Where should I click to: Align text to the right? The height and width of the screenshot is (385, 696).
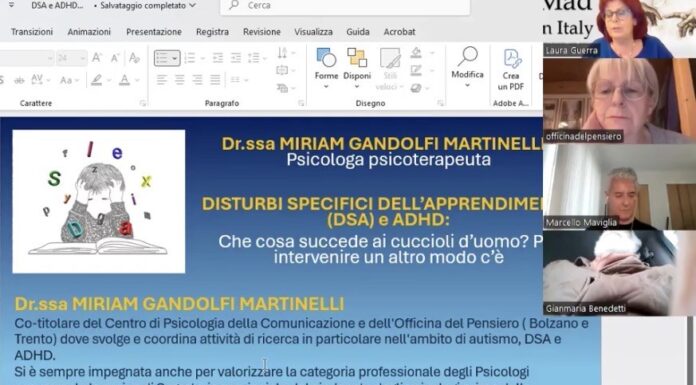197,80
